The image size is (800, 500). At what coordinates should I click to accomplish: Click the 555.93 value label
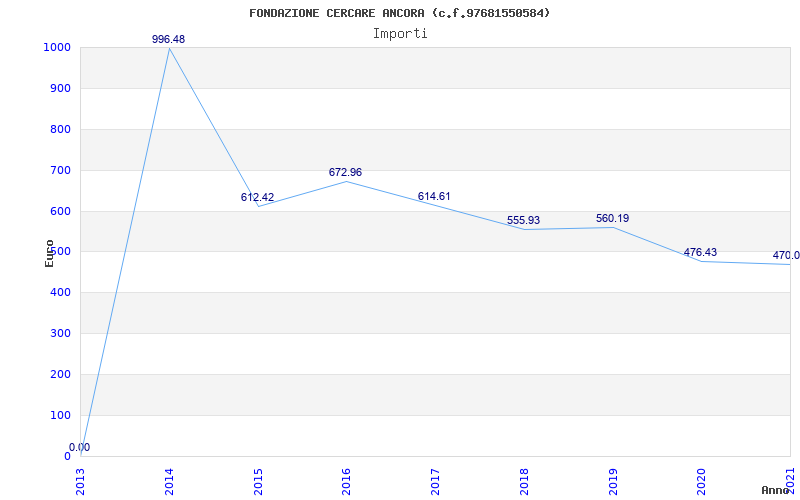(x=523, y=220)
